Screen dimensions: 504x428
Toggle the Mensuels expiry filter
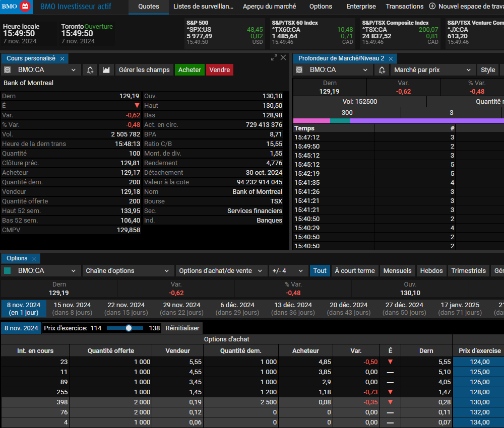(x=397, y=271)
